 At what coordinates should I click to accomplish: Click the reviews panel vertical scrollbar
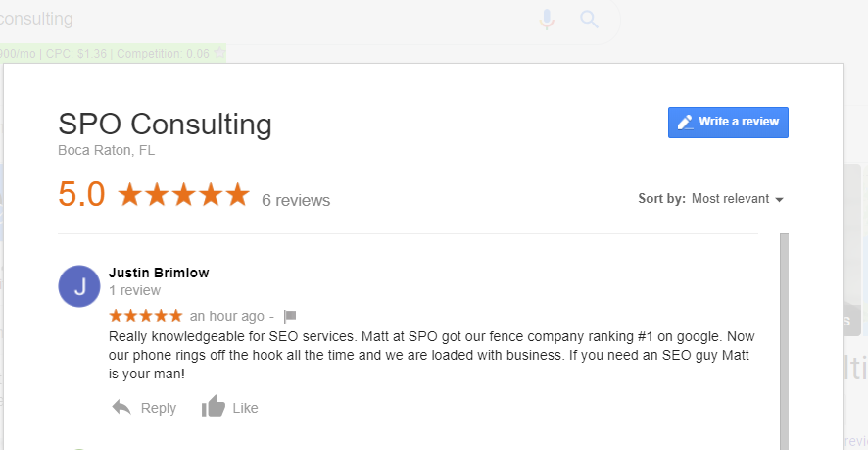tap(784, 341)
